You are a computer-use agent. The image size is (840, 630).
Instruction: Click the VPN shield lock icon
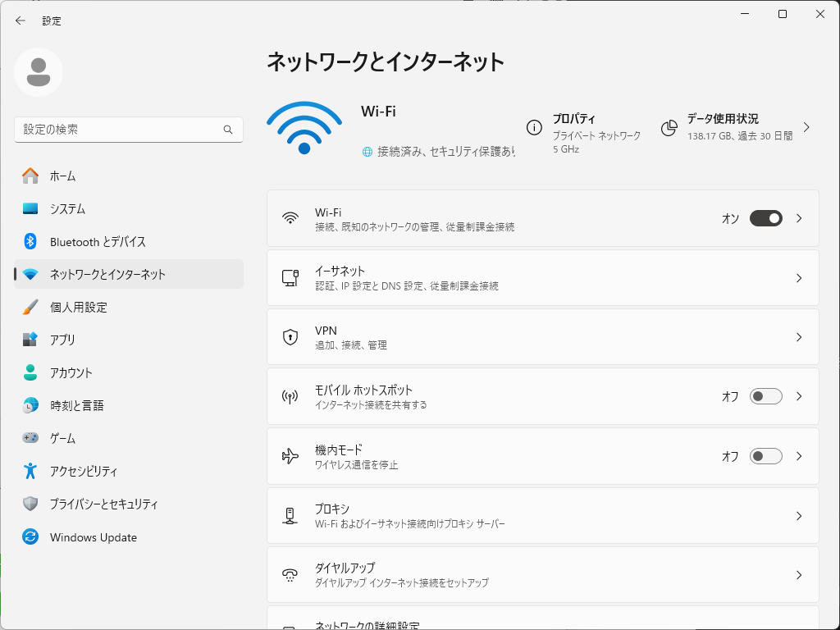[x=290, y=337]
